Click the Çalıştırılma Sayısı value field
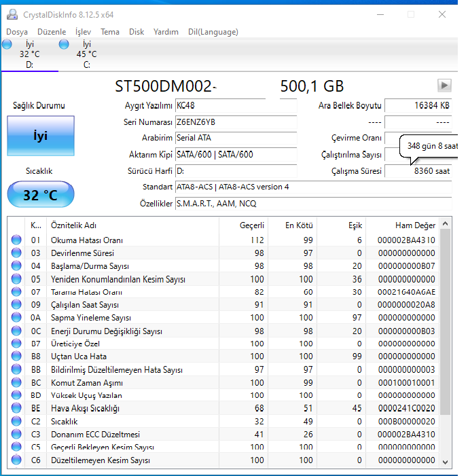 tap(418, 155)
